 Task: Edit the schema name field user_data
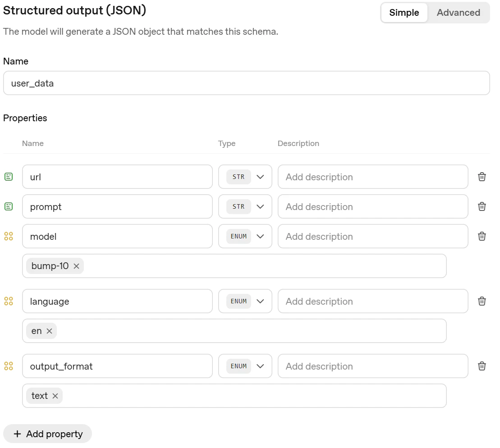[x=246, y=83]
